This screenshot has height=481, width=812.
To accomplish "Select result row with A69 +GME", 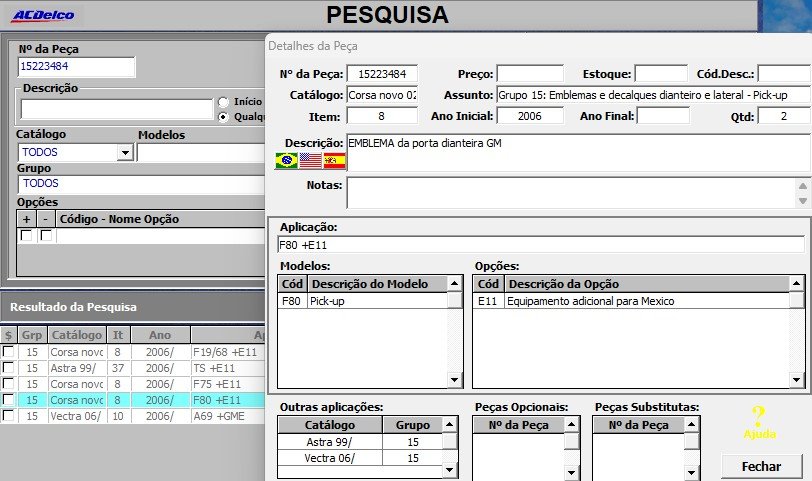I will click(x=133, y=416).
